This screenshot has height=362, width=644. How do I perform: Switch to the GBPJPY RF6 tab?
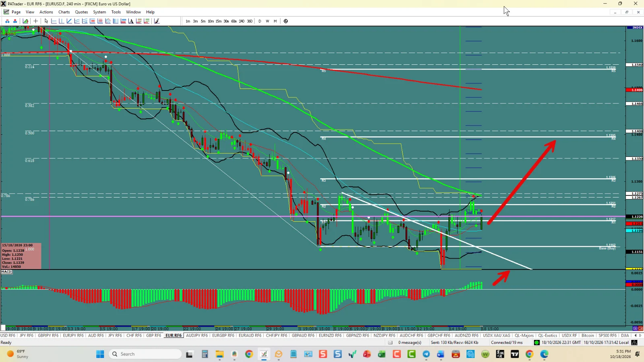(x=48, y=335)
